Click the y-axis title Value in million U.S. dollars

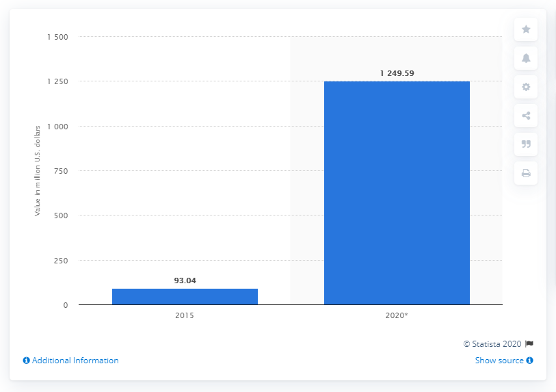pos(37,170)
